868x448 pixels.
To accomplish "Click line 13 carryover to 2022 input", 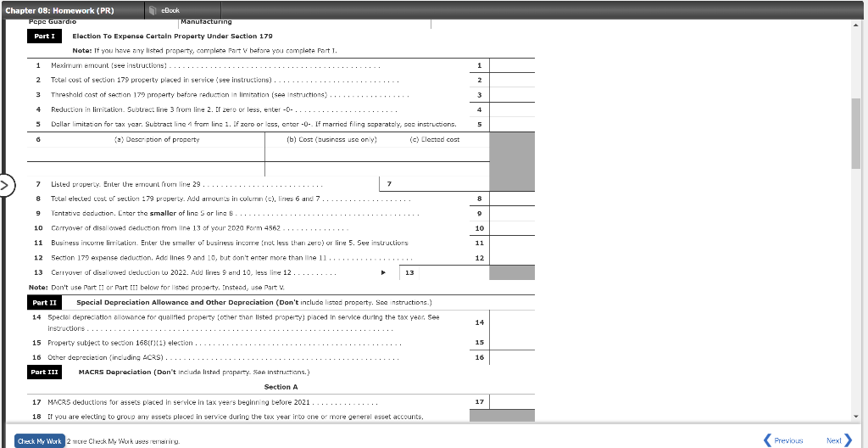I will [454, 273].
